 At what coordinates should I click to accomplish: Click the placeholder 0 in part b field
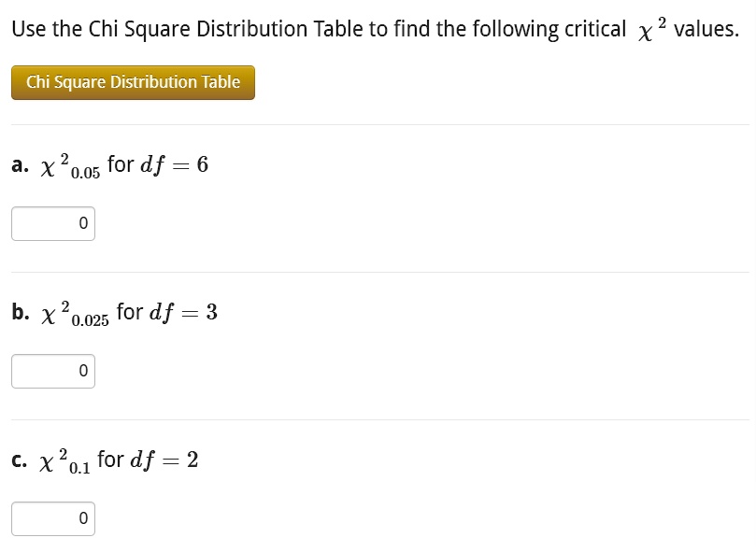coord(80,371)
